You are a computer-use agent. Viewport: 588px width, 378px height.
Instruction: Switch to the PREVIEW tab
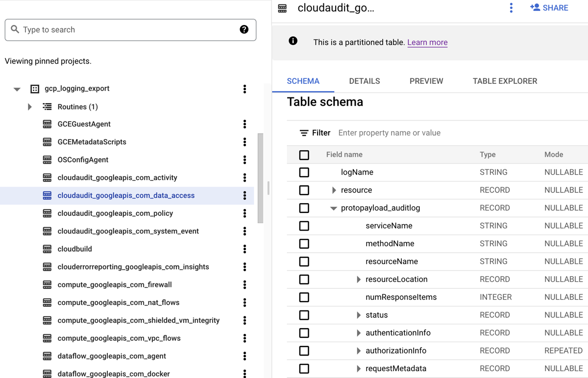click(x=426, y=81)
